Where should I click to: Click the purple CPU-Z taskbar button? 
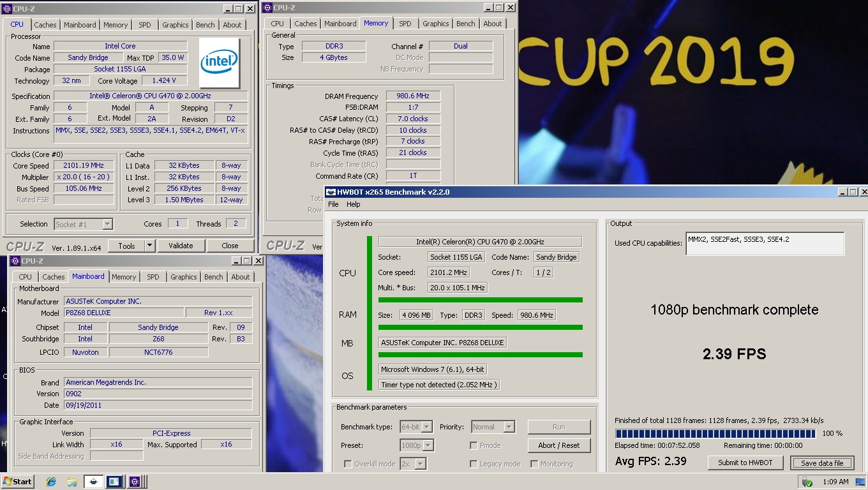click(135, 482)
